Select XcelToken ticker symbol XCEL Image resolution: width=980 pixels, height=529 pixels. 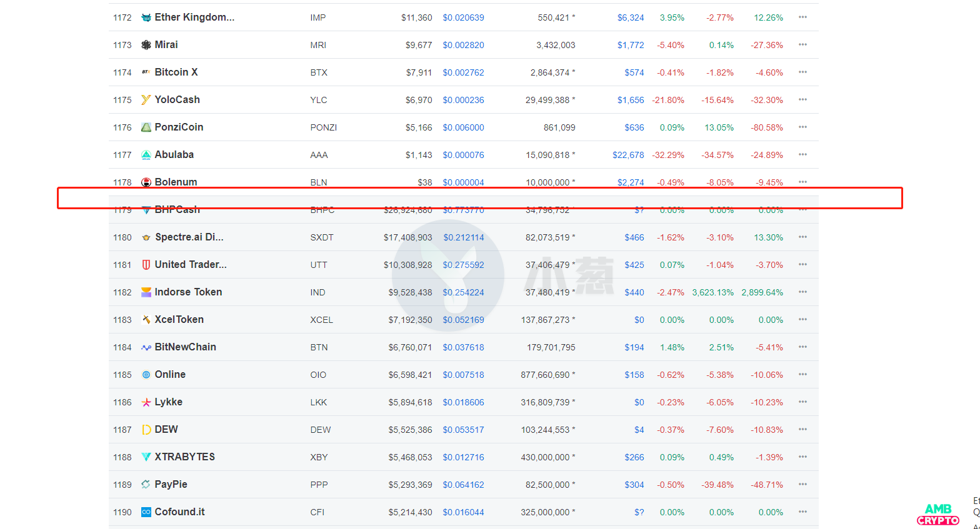pyautogui.click(x=322, y=320)
